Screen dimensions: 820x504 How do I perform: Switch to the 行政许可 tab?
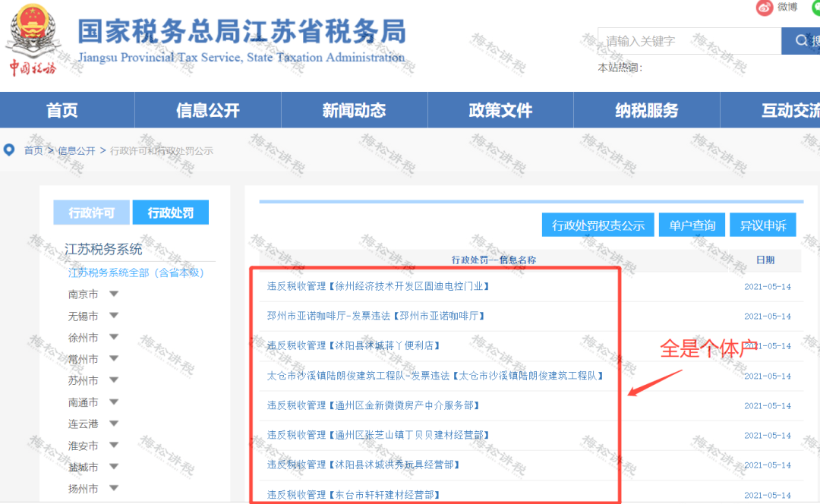click(91, 212)
